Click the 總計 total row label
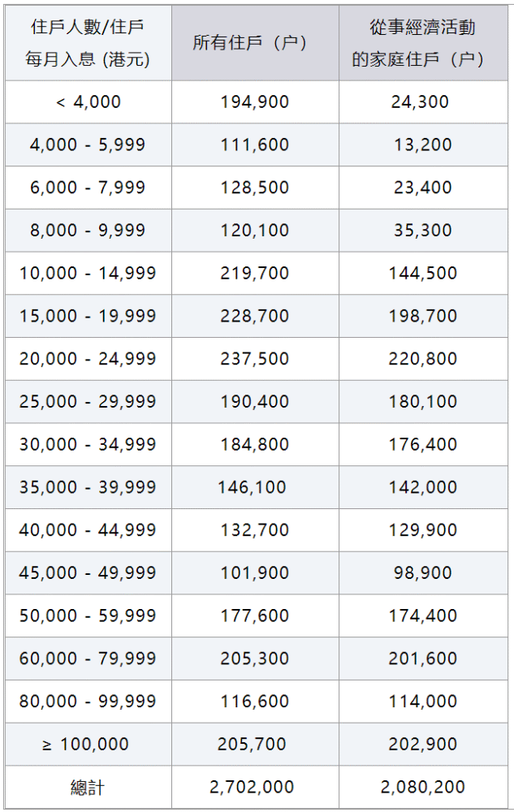Image resolution: width=514 pixels, height=812 pixels. click(x=89, y=788)
